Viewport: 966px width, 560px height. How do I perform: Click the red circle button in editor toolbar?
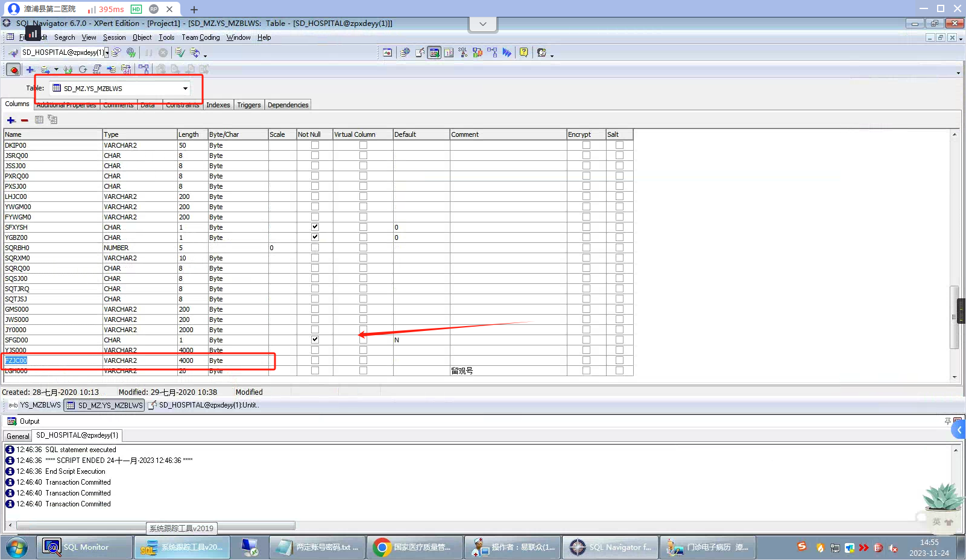point(13,69)
